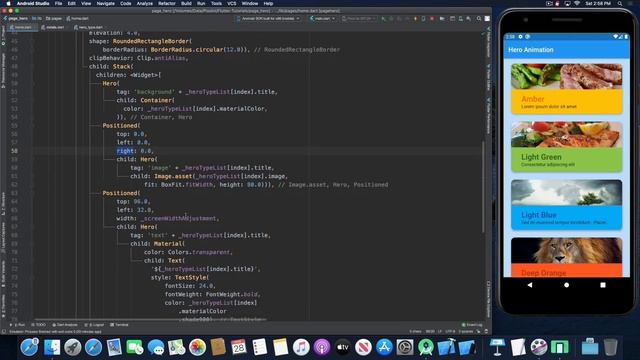The image size is (640, 360).
Task: Open the Navigate menu
Action: (105, 3)
